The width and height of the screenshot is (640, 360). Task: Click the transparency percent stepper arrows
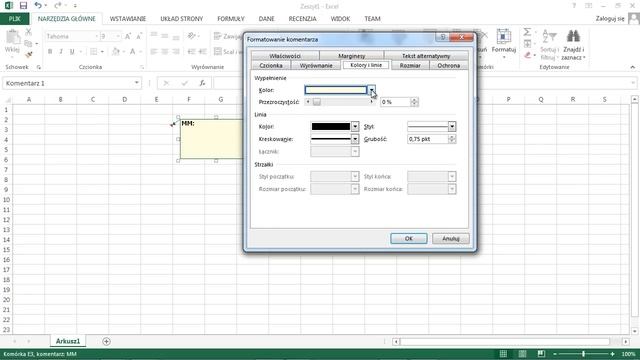click(x=414, y=102)
